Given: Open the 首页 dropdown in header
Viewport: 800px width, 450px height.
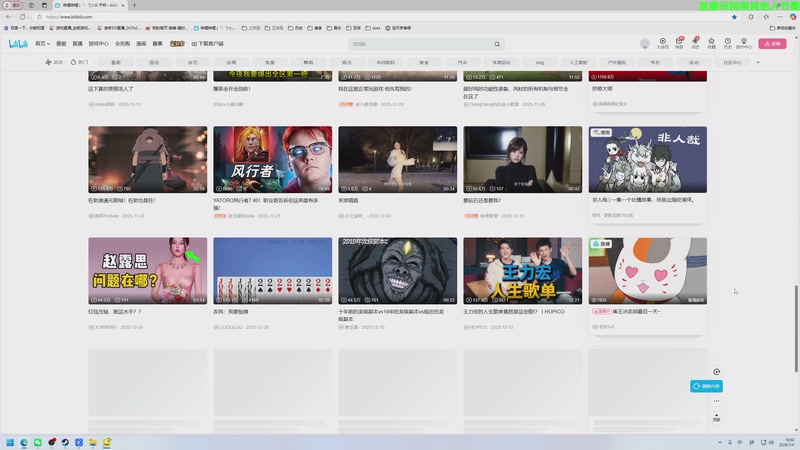Looking at the screenshot, I should (42, 44).
